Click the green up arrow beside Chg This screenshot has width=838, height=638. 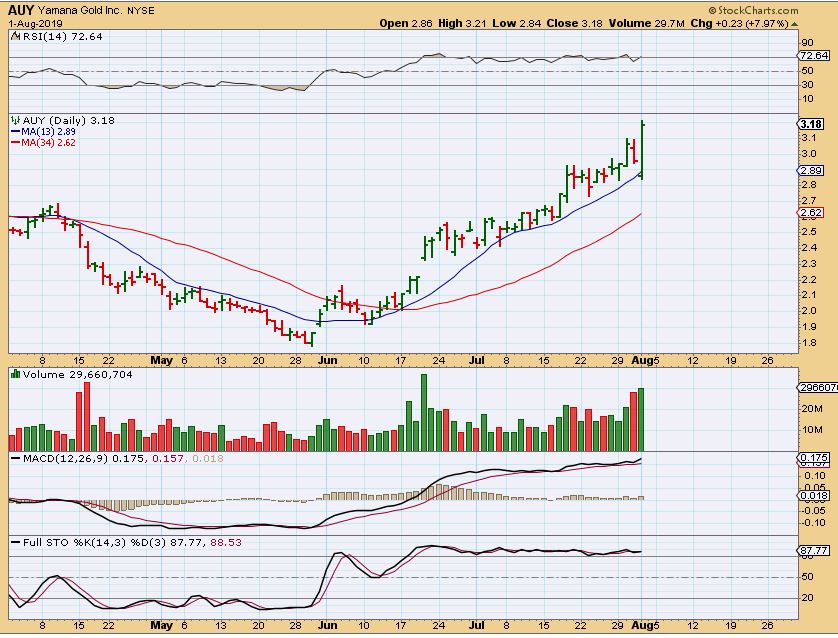point(795,24)
